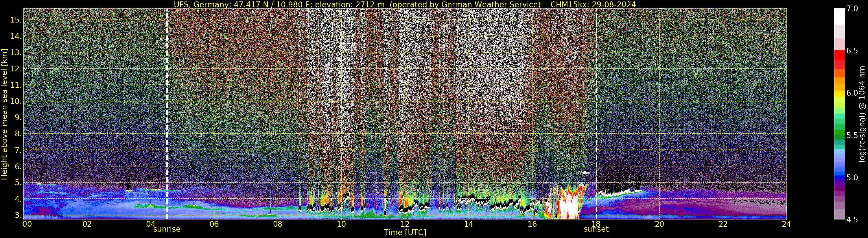Click the small white cloud patch above 5 km before sunset
The image size is (868, 238).
pos(584,173)
